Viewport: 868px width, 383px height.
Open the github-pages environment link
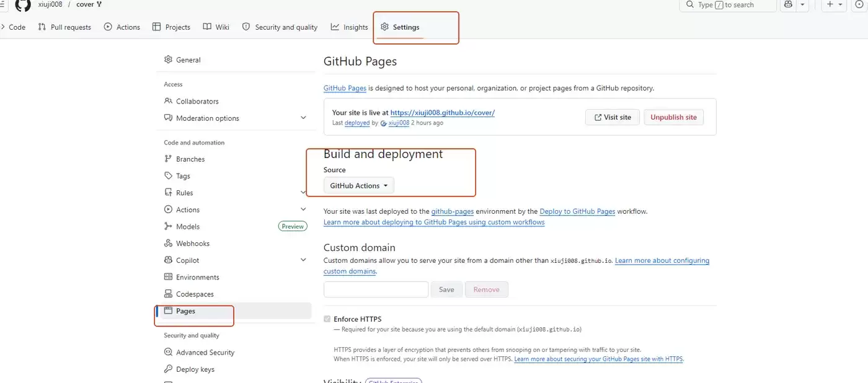pyautogui.click(x=453, y=211)
